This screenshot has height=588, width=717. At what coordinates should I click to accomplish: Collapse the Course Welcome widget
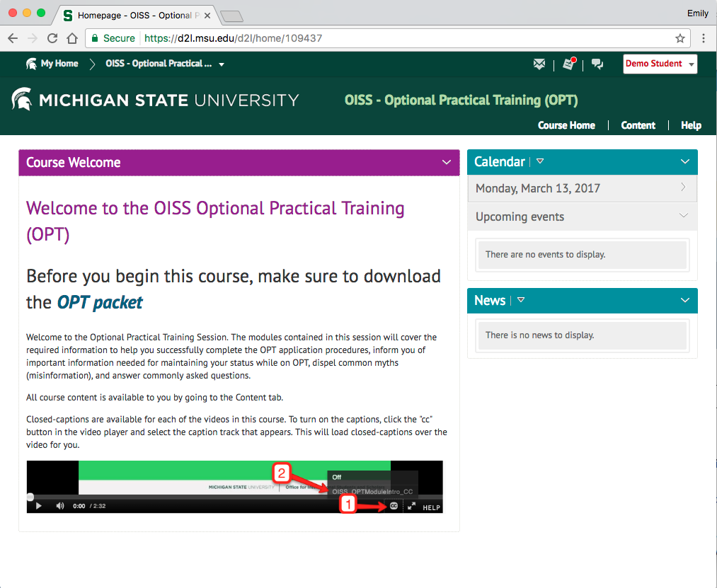pos(446,162)
